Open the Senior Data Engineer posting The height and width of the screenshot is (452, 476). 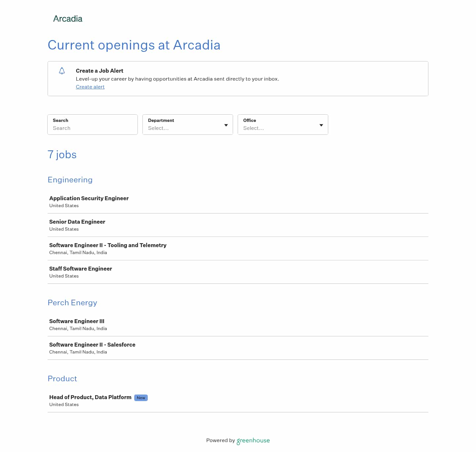click(x=77, y=222)
